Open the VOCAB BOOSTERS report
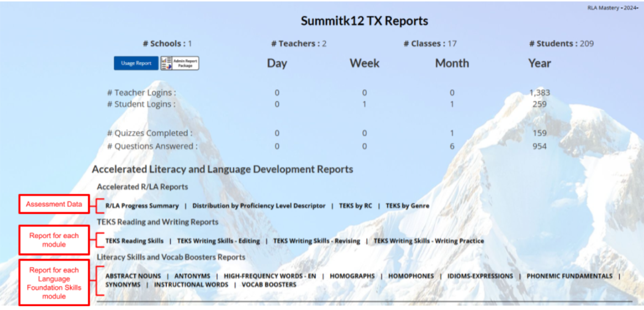The image size is (644, 310). pyautogui.click(x=269, y=285)
